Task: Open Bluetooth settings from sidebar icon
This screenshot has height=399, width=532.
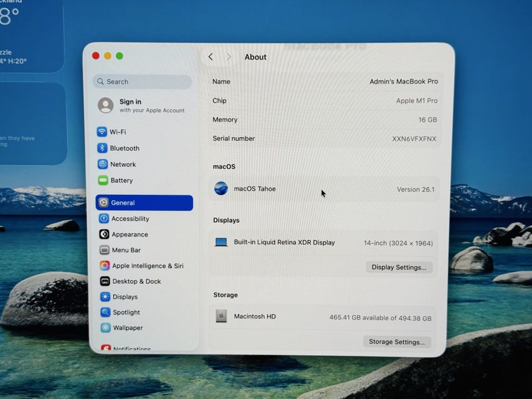Action: click(x=102, y=148)
